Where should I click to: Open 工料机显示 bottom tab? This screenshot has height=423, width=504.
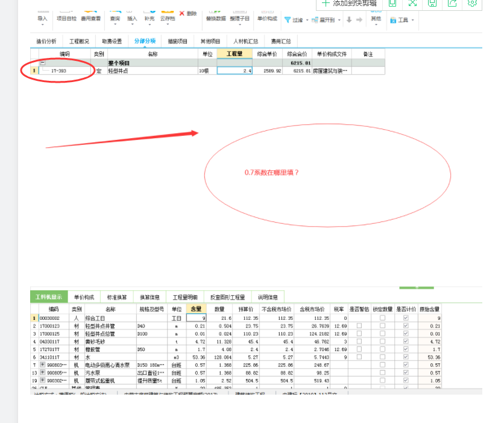pyautogui.click(x=49, y=297)
